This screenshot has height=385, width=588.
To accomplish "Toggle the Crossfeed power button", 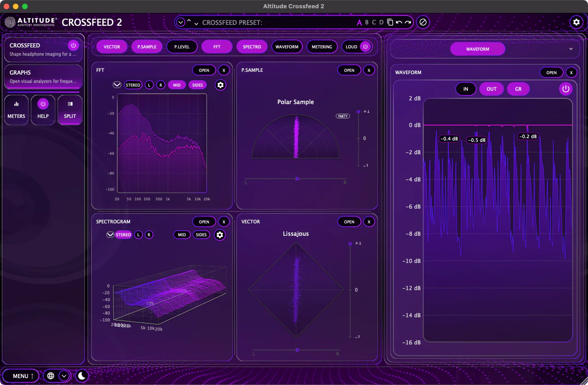I will pyautogui.click(x=73, y=46).
